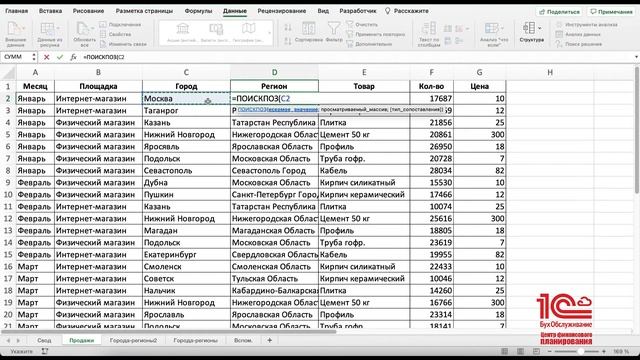Open the Name Box dropdown next to СУММ

click(x=34, y=57)
